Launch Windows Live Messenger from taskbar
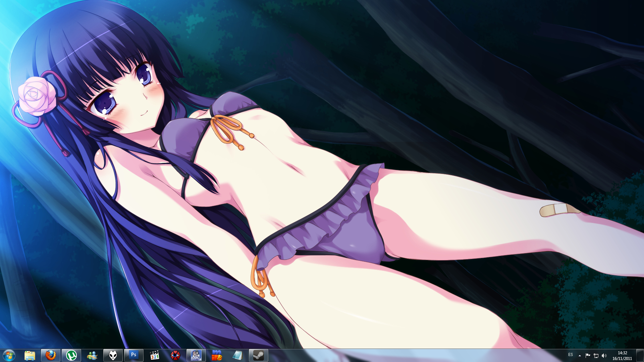Screen dimensions: 644x362 pyautogui.click(x=92, y=355)
